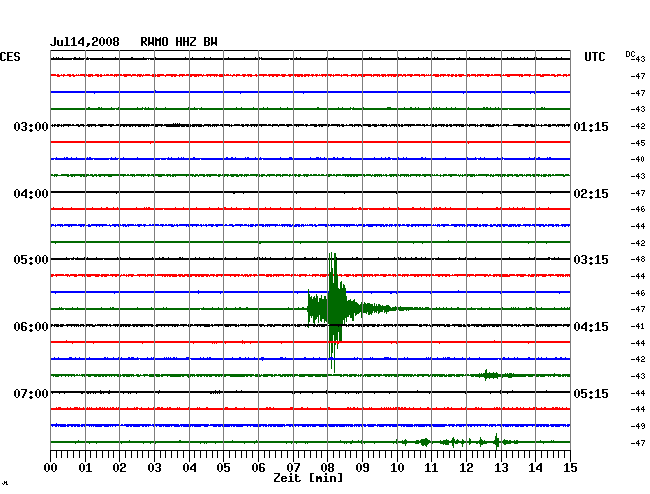Screen dimensions: 650x494
Task: Click the date label Jul14,2008
Action: pos(85,42)
